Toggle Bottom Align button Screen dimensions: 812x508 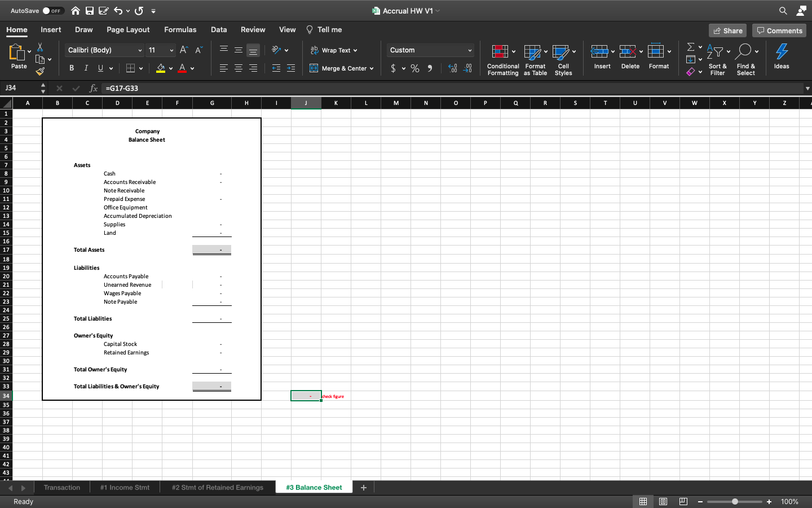[253, 50]
